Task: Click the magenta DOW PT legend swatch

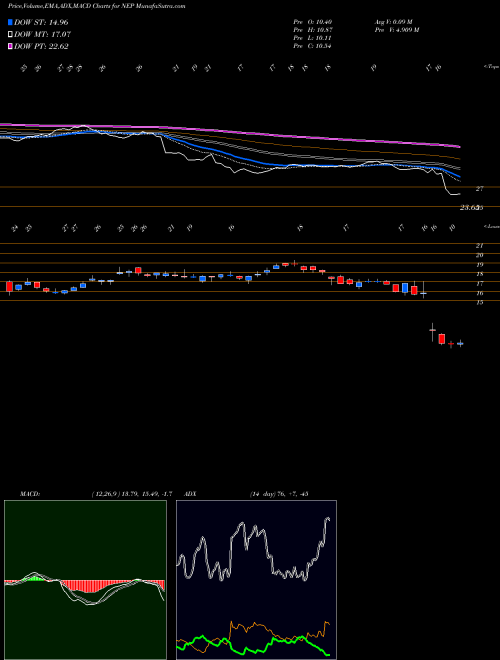Action: tap(10, 46)
